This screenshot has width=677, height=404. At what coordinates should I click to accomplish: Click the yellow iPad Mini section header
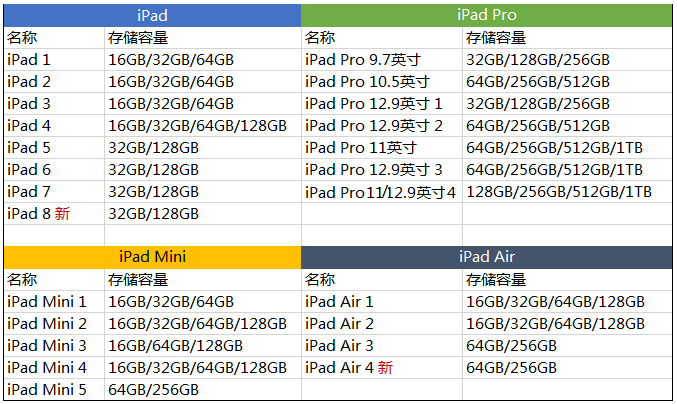point(152,257)
